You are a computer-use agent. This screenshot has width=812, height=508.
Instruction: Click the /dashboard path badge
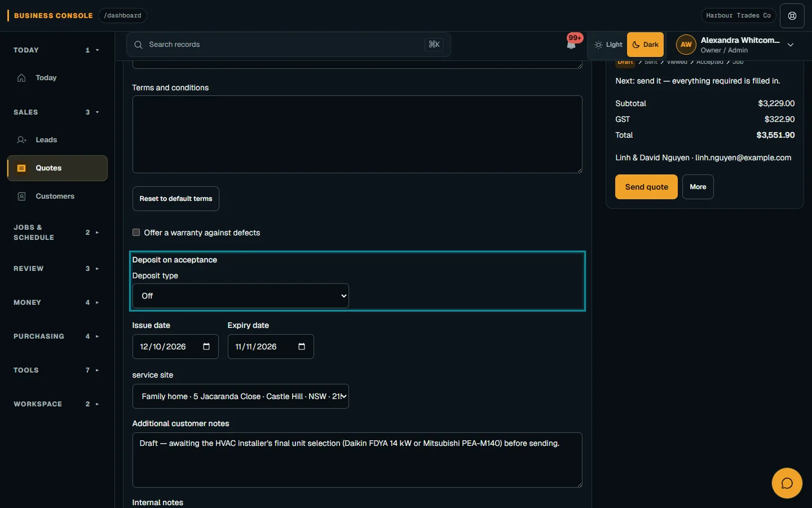[x=122, y=16]
